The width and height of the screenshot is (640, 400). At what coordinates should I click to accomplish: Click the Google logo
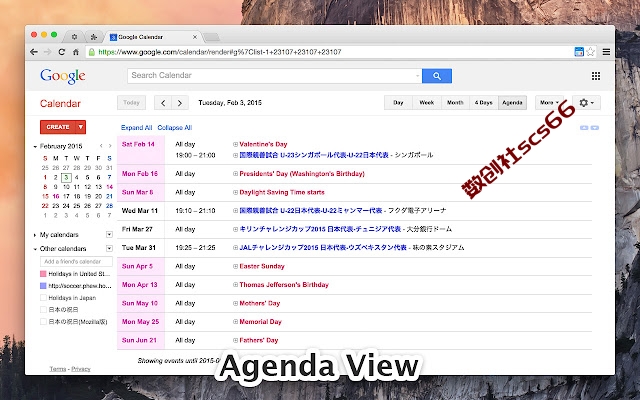tap(63, 76)
